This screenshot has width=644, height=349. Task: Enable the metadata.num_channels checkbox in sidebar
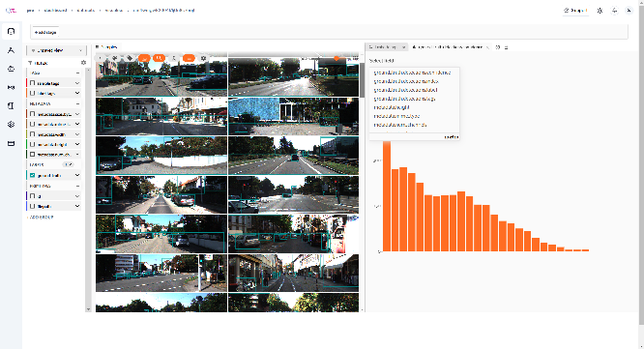pos(33,155)
